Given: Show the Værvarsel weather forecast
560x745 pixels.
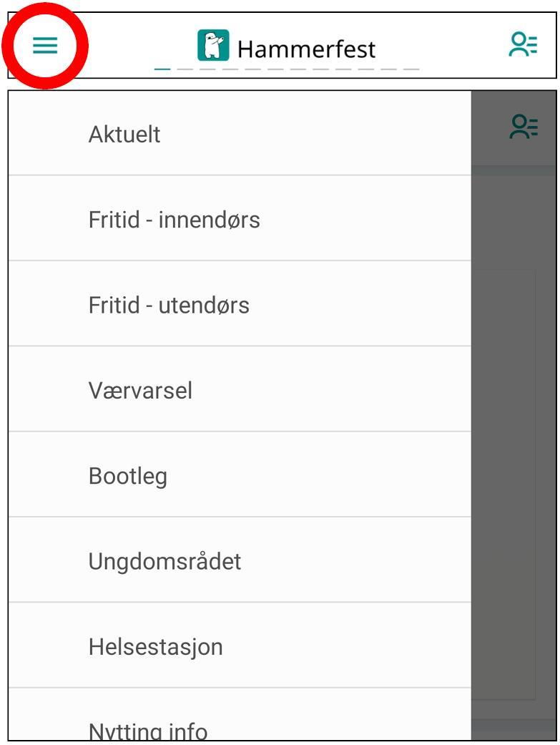Looking at the screenshot, I should click(x=240, y=389).
